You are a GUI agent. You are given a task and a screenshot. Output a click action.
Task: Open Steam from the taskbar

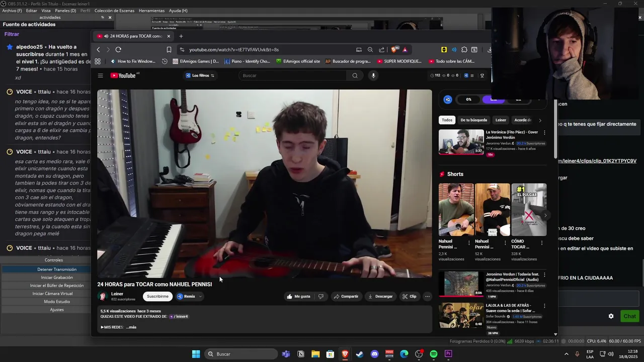point(360,354)
